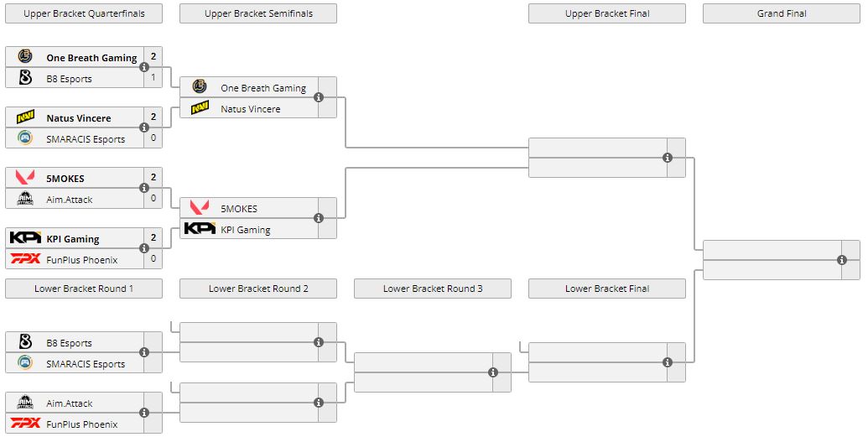Open info icon for Aim.Attack vs FunPlus Phoenix lower bracket match
The image size is (868, 437).
[144, 413]
